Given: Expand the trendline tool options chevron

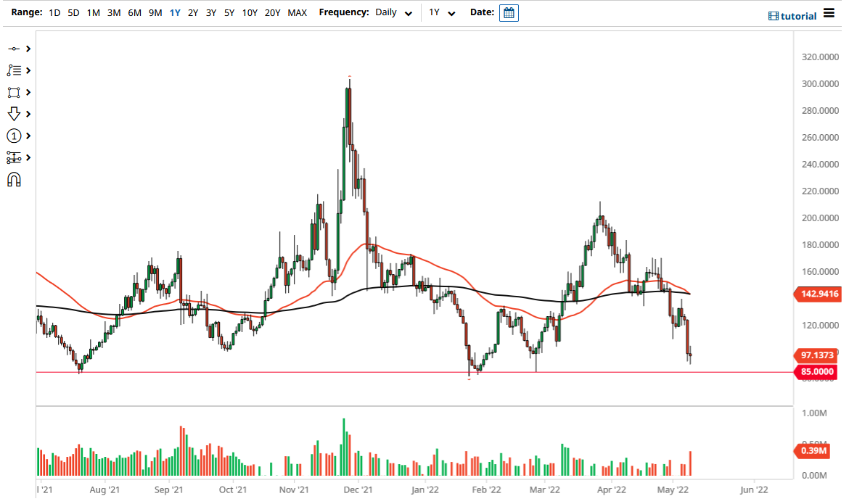Looking at the screenshot, I should coord(26,49).
